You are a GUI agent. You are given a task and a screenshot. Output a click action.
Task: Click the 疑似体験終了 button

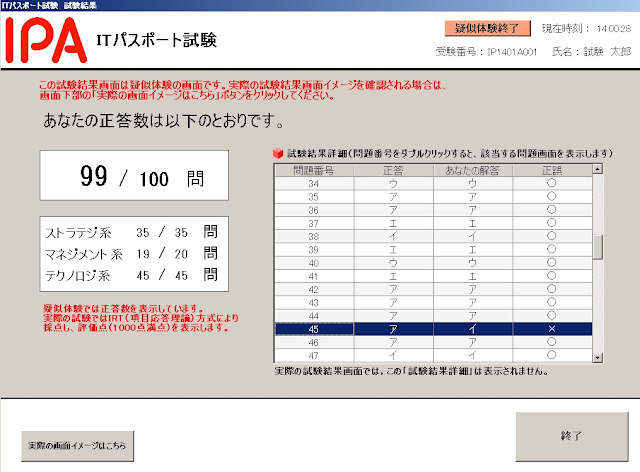click(488, 28)
